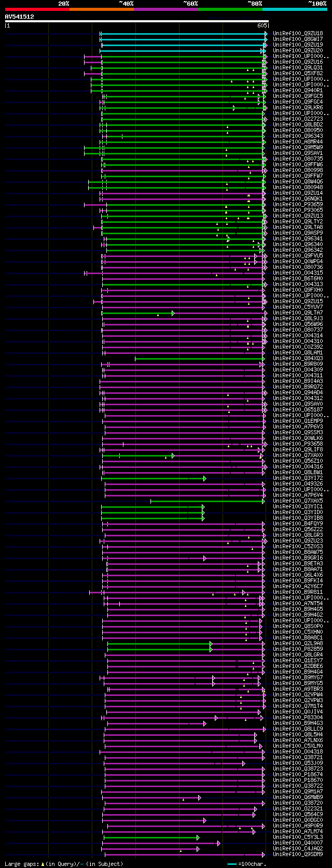Select hit label UniRef100_Q56W96
The width and height of the screenshot is (332, 868).
298,324
